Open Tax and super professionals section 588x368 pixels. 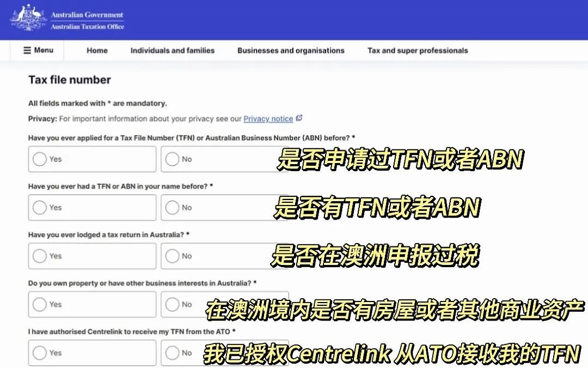[x=418, y=51]
